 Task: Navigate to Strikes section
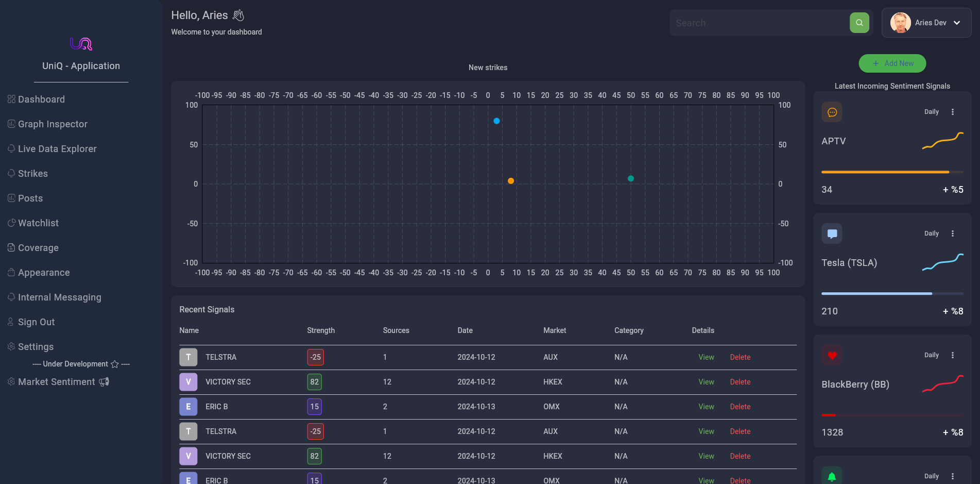click(33, 174)
